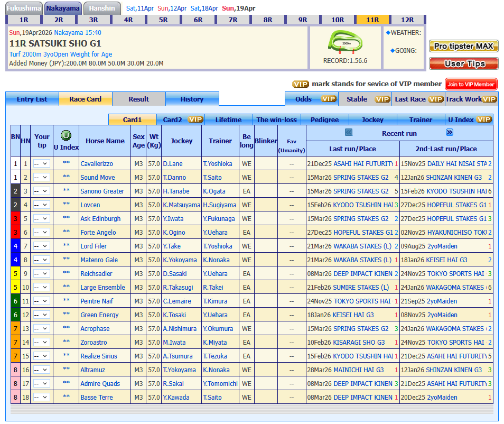Screen dimensions: 504x424
Task: Open the Forte Angelo horse link
Action: coord(98,233)
